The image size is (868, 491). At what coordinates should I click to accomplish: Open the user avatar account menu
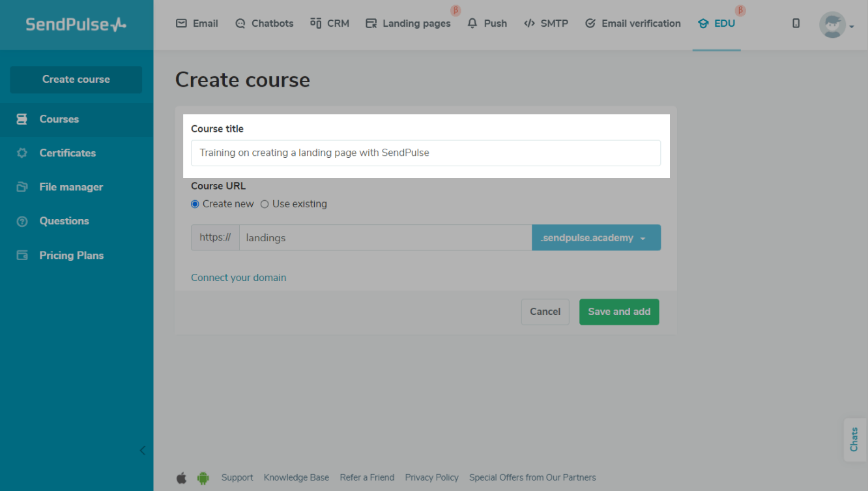835,25
